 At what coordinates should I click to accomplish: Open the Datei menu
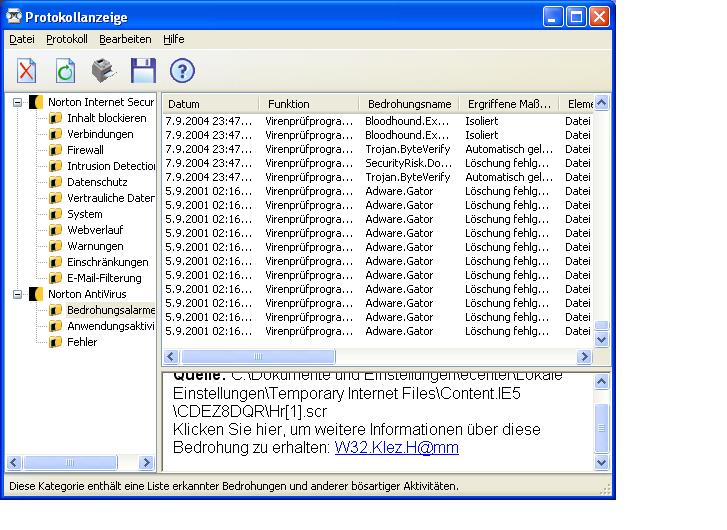pos(22,39)
